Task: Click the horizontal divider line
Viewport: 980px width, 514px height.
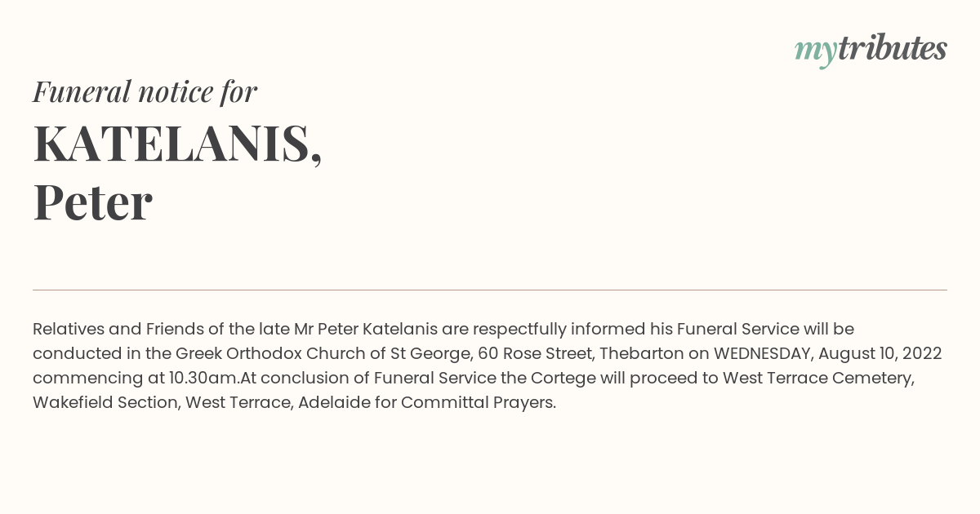Action: click(490, 290)
